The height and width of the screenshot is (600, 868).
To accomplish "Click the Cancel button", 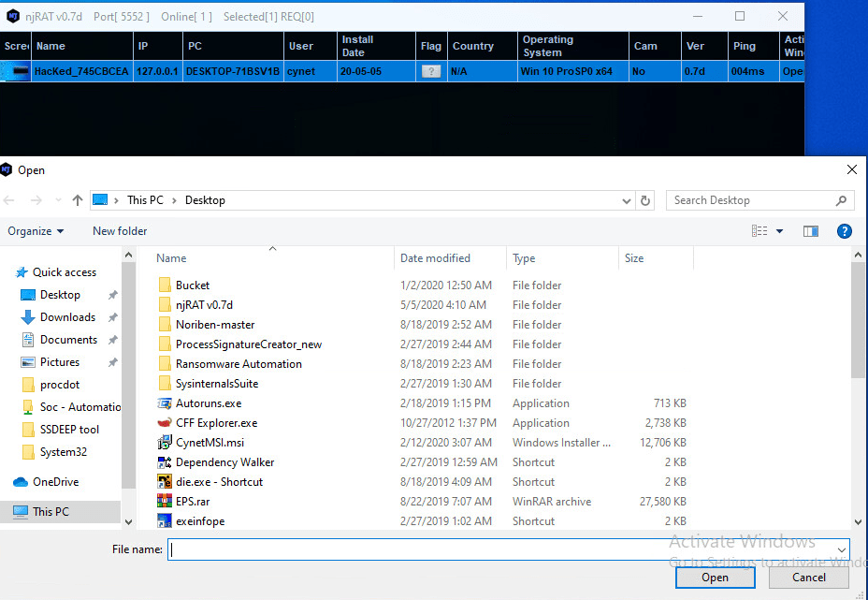I will click(809, 578).
